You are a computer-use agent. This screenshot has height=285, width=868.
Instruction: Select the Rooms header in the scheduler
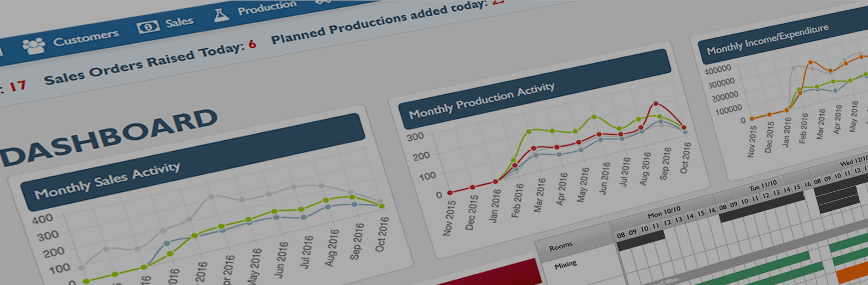coord(560,247)
